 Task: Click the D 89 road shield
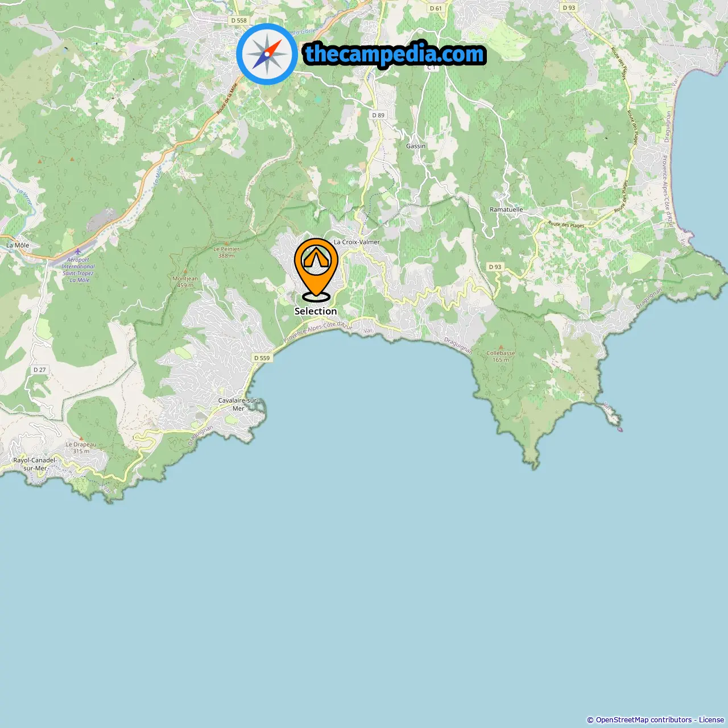378,115
